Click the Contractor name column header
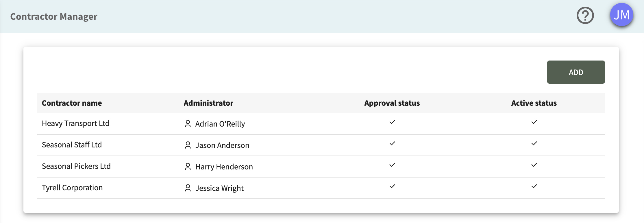The image size is (644, 223). pos(72,103)
